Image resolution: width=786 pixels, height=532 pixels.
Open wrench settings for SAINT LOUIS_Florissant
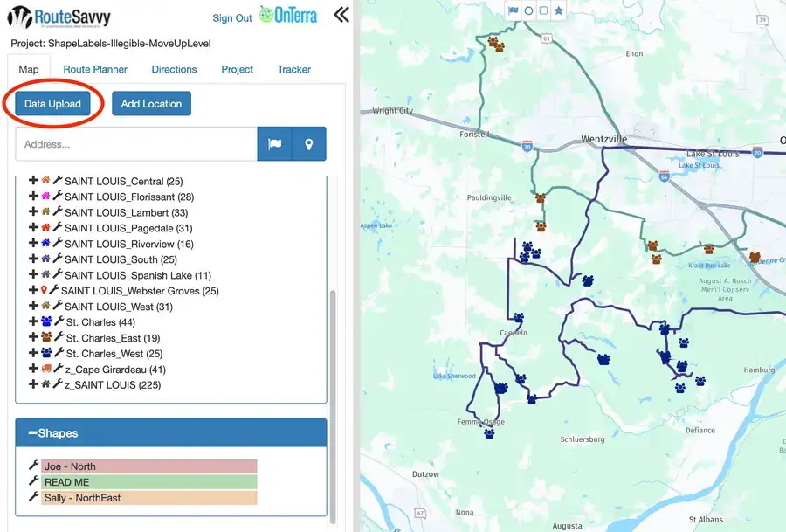pyautogui.click(x=57, y=196)
